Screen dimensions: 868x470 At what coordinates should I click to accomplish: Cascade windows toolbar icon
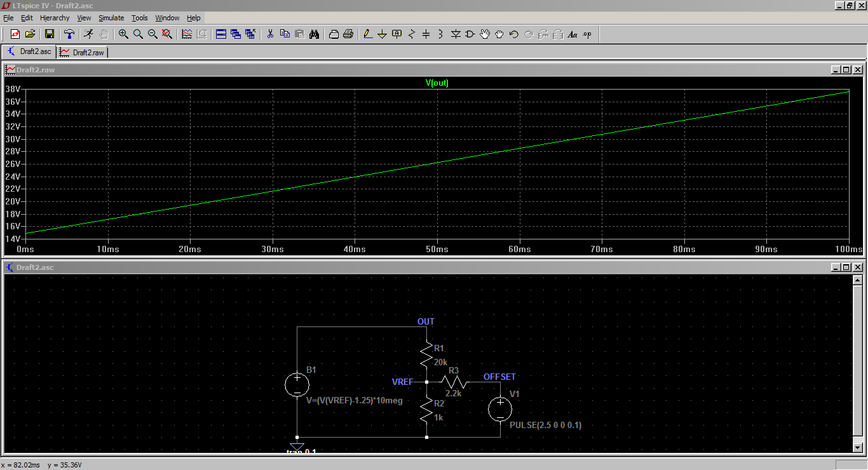(236, 34)
